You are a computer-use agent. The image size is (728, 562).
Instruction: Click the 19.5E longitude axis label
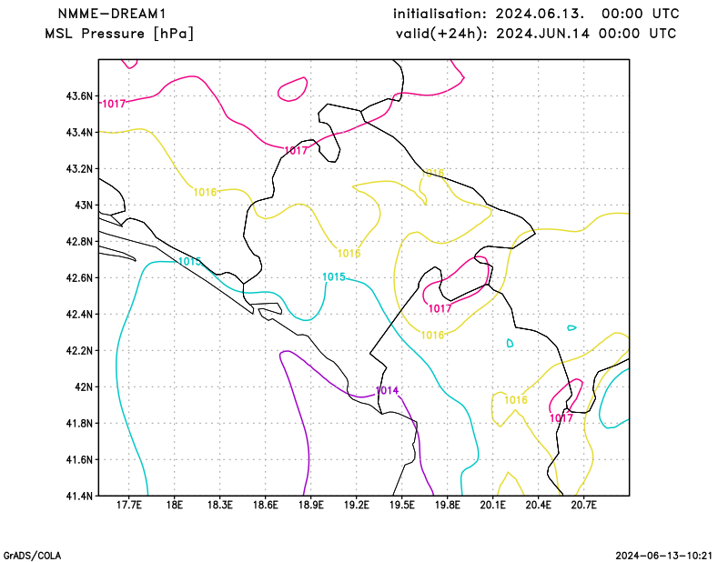[x=401, y=505]
